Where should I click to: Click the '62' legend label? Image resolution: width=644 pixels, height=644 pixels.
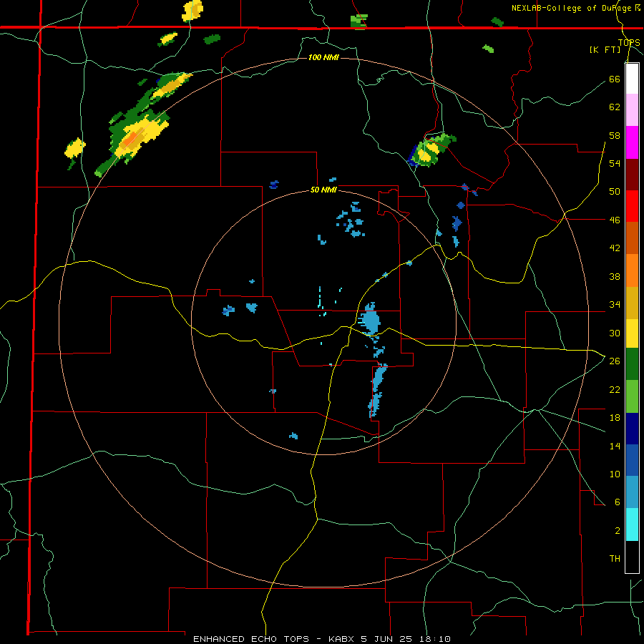pos(615,107)
